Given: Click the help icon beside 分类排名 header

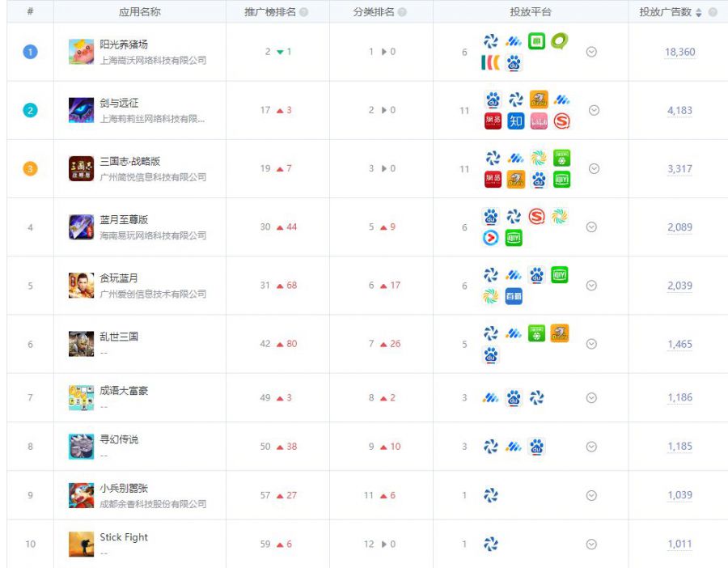Looking at the screenshot, I should (402, 12).
